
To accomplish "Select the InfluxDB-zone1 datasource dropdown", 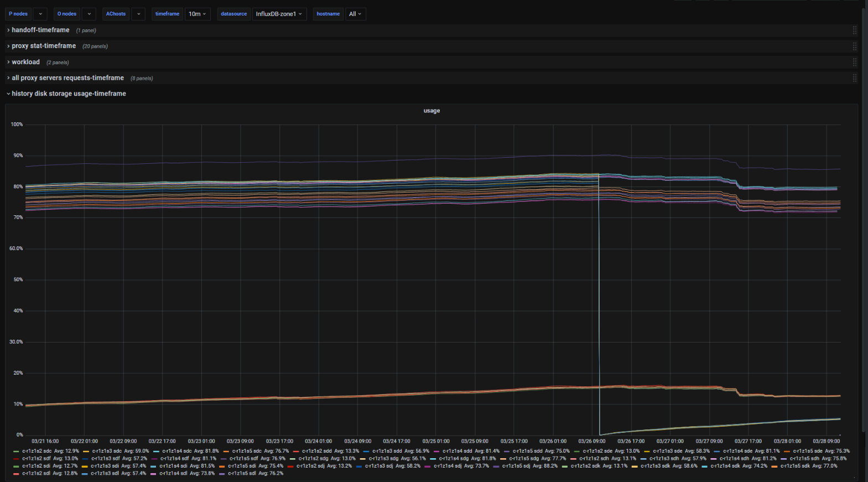I will [279, 14].
